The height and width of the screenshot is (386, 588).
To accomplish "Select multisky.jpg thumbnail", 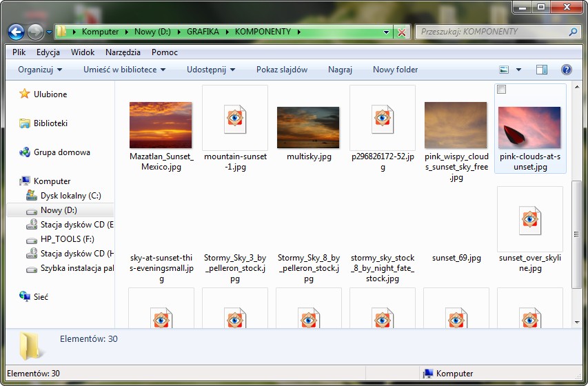I will point(308,127).
